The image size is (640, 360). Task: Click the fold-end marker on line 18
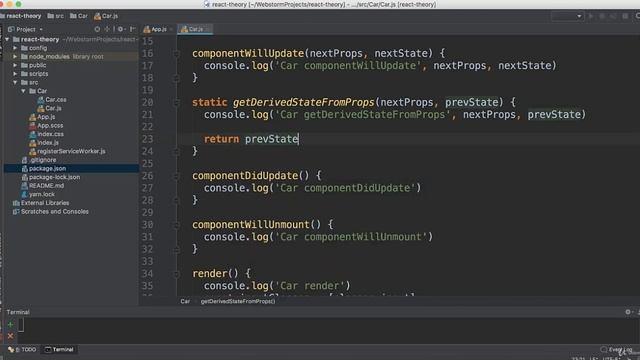coord(176,78)
